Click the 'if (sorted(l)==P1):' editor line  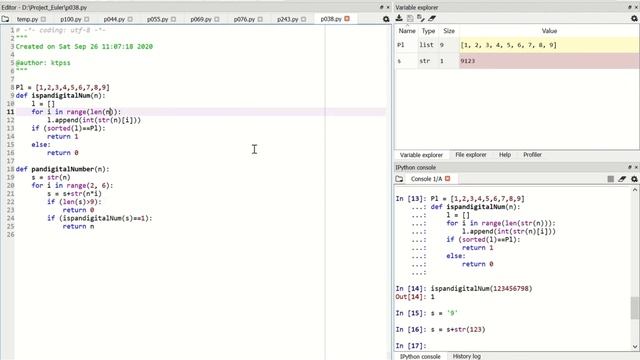pyautogui.click(x=68, y=128)
